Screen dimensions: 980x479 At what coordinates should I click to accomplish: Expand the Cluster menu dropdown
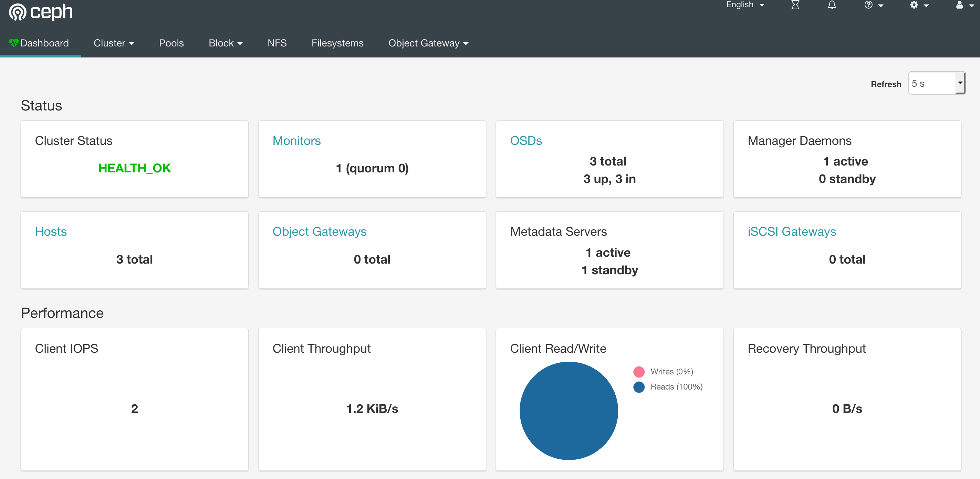[114, 43]
